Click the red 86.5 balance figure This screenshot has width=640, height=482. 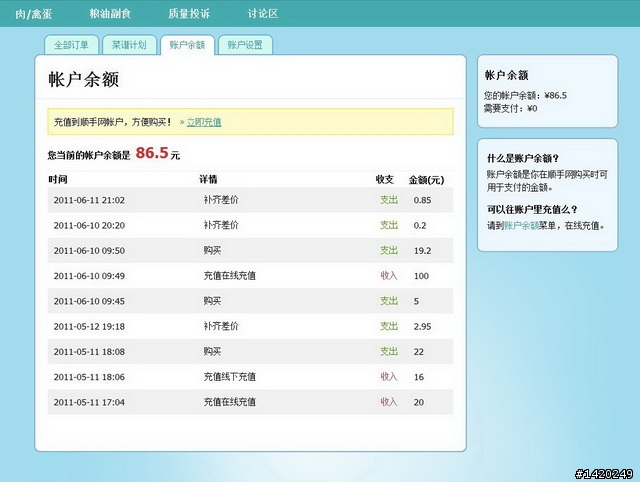pyautogui.click(x=152, y=153)
